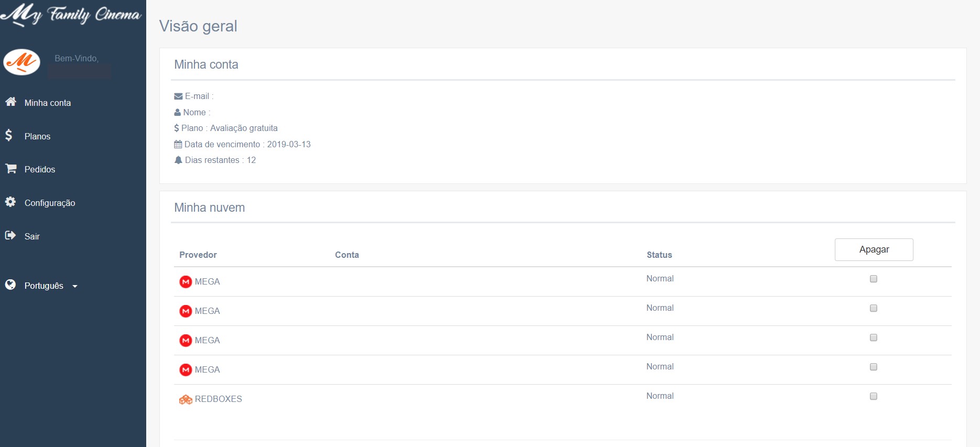The image size is (980, 447).
Task: Click the first MEGA row's red logo
Action: click(186, 282)
